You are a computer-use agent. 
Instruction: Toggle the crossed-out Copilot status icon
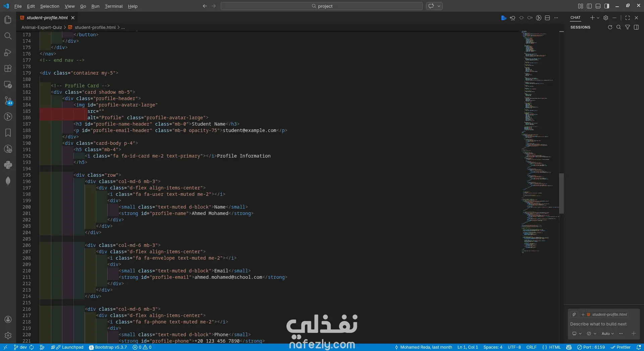[569, 347]
